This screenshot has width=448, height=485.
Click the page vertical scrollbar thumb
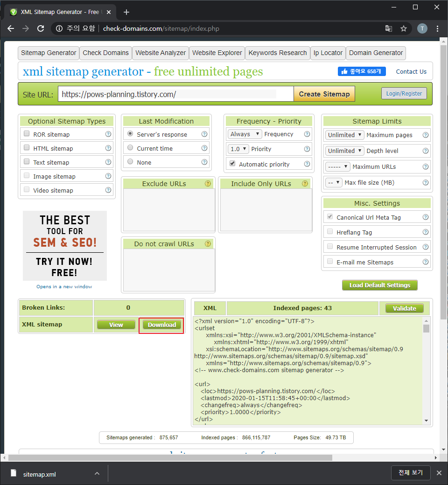coord(443,182)
